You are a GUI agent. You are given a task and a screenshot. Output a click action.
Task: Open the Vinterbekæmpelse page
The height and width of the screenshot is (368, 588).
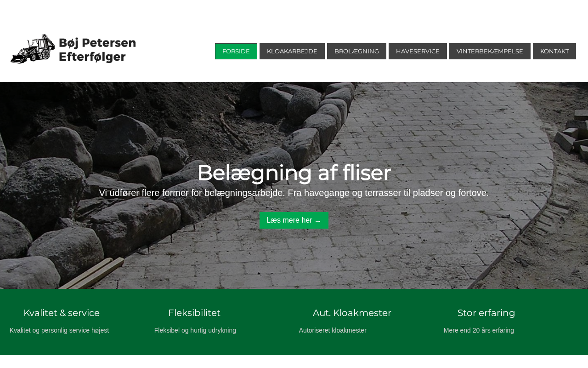point(490,51)
